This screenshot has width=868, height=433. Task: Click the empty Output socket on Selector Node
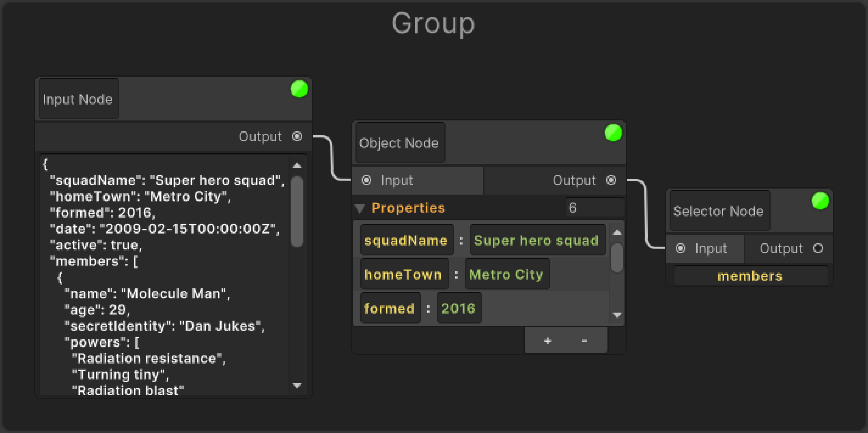pos(819,248)
